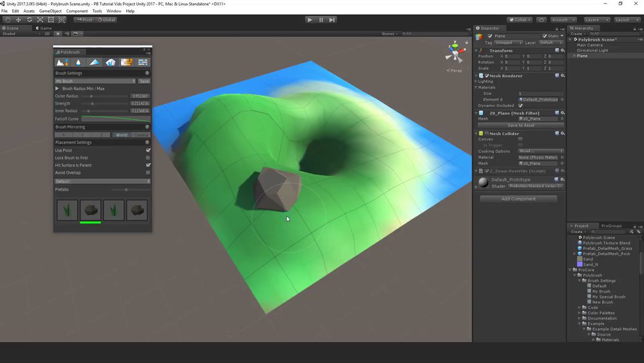Image resolution: width=644 pixels, height=363 pixels.
Task: Toggle Hit Surface is Parent checkbox
Action: (148, 165)
